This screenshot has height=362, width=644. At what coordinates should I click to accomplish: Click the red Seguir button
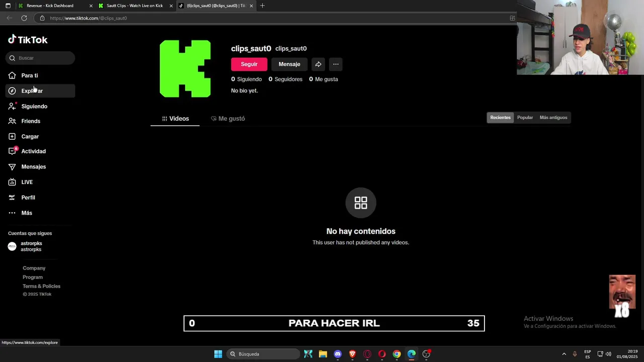tap(249, 64)
